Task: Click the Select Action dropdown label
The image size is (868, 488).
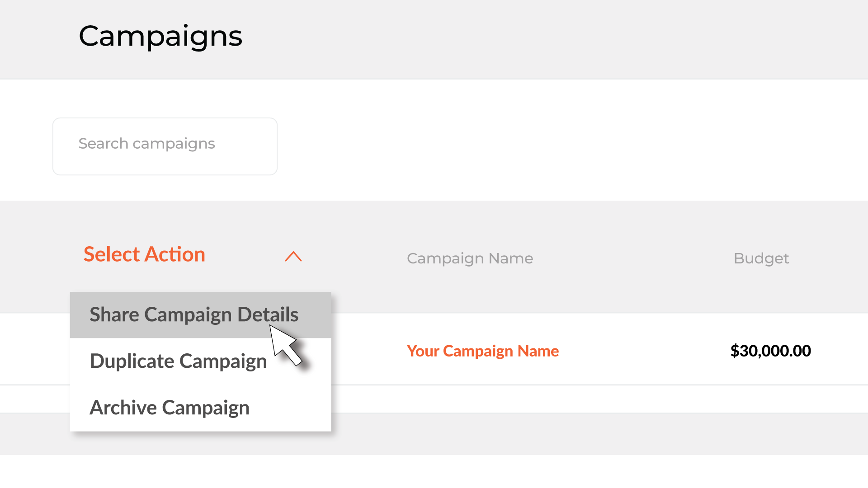Action: point(144,254)
